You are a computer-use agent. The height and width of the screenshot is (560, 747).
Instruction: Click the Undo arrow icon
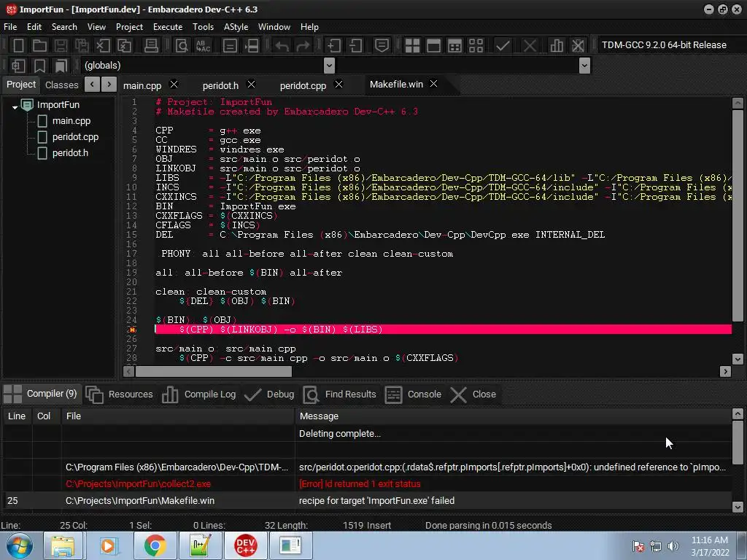pyautogui.click(x=282, y=46)
